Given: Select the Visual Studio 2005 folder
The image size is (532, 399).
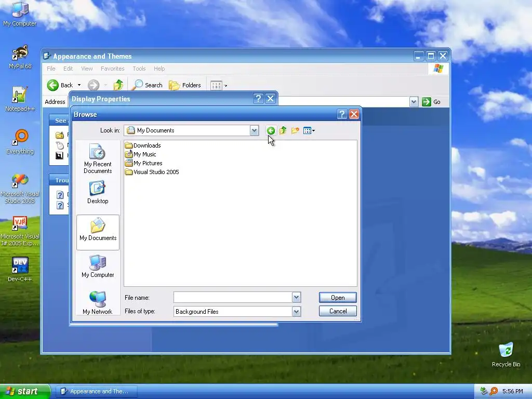Looking at the screenshot, I should coord(152,171).
